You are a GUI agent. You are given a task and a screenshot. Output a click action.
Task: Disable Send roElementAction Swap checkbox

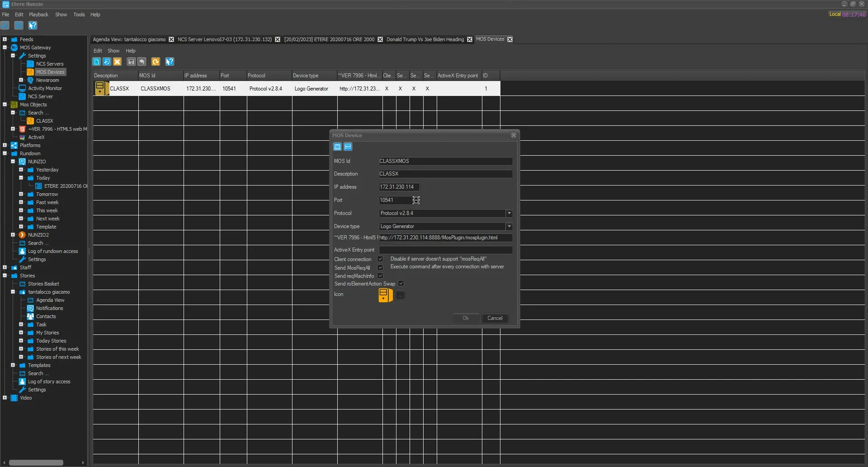click(401, 284)
